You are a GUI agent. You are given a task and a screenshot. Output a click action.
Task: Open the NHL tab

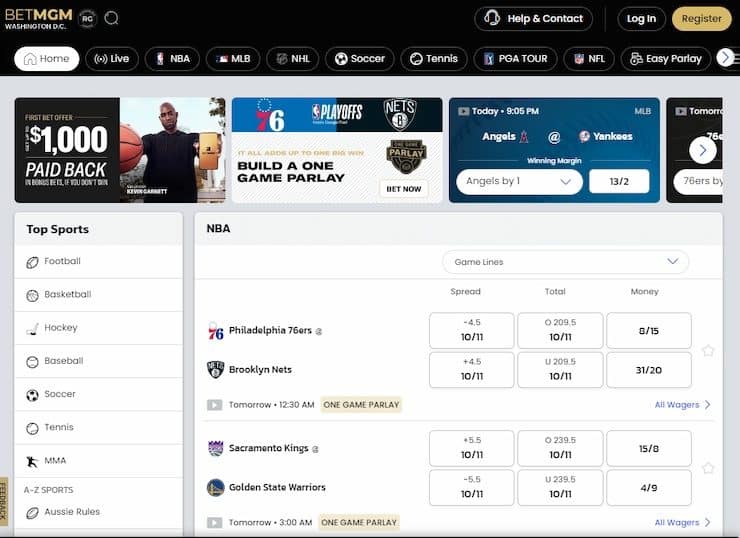click(x=293, y=59)
